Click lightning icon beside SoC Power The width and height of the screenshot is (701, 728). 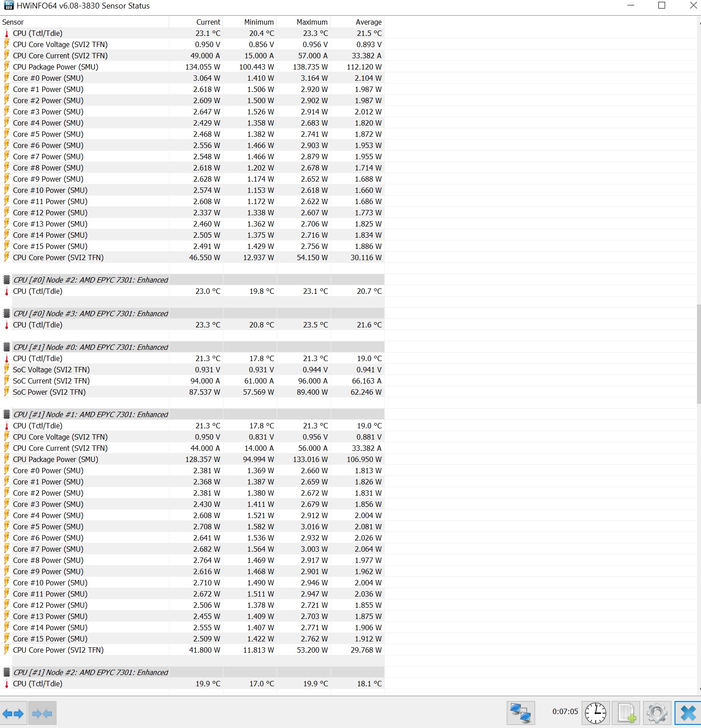(7, 392)
